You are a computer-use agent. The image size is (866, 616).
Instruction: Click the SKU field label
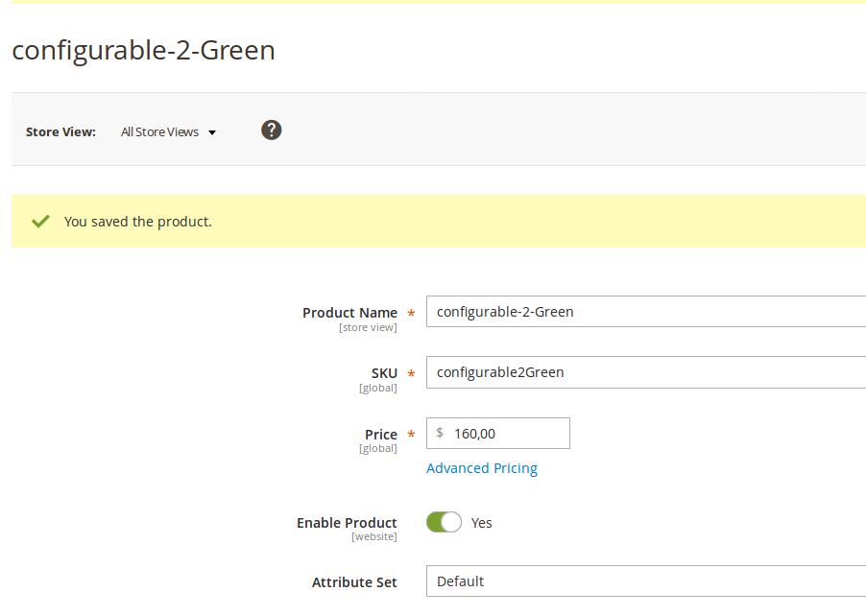point(384,373)
